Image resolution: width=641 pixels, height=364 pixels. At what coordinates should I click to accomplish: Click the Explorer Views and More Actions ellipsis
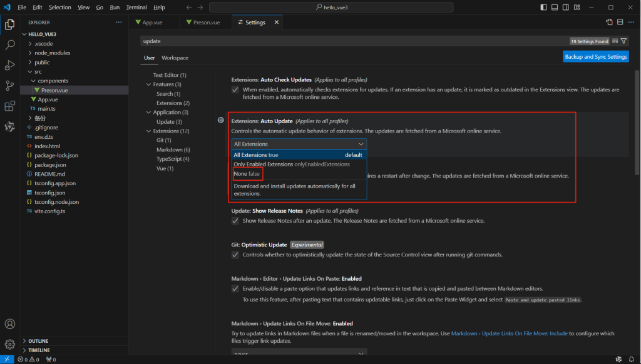[119, 22]
